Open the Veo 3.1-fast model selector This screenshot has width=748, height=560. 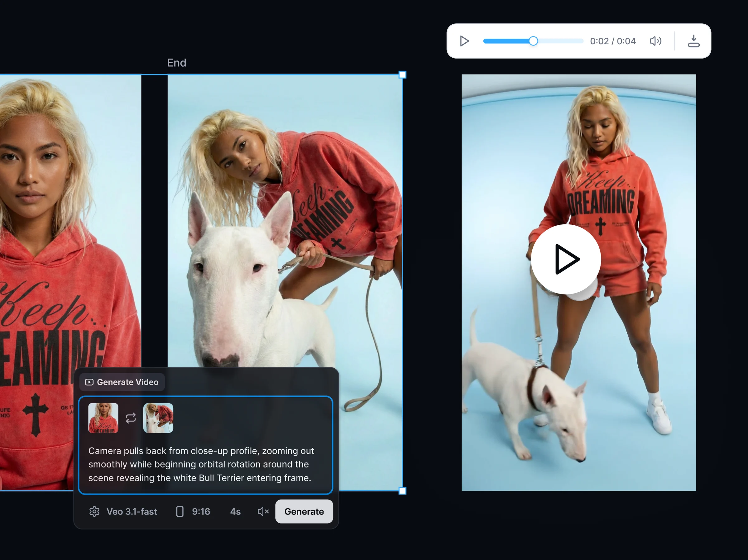[132, 511]
